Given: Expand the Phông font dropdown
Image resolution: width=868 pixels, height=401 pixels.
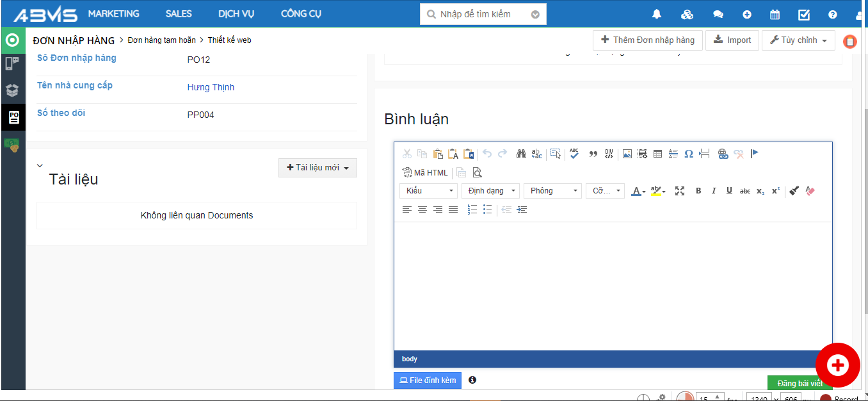Looking at the screenshot, I should (552, 191).
